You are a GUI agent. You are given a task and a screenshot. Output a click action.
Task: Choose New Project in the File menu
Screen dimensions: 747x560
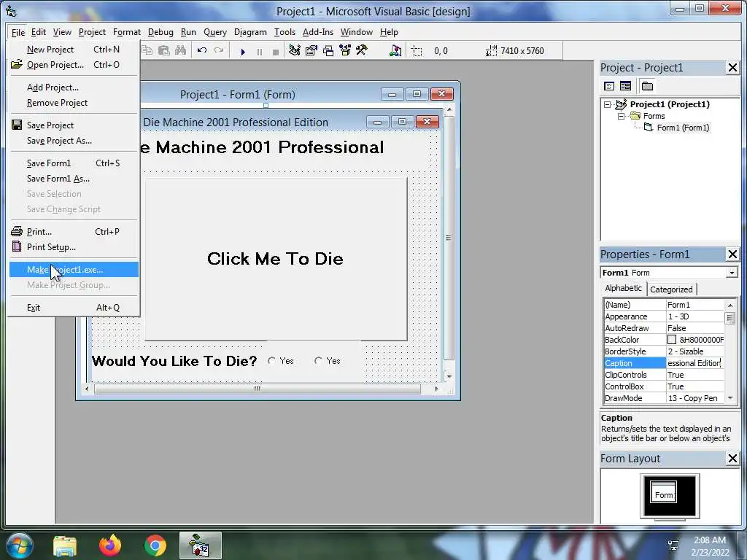[x=74, y=50]
